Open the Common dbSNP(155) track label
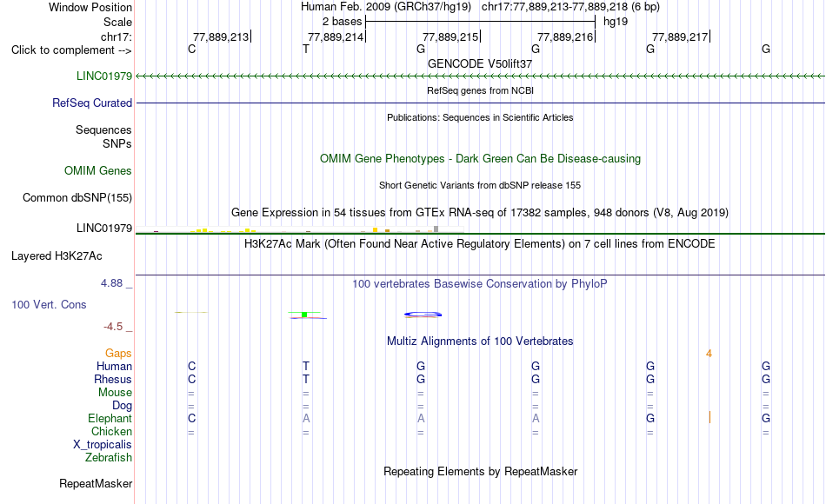 click(x=77, y=197)
